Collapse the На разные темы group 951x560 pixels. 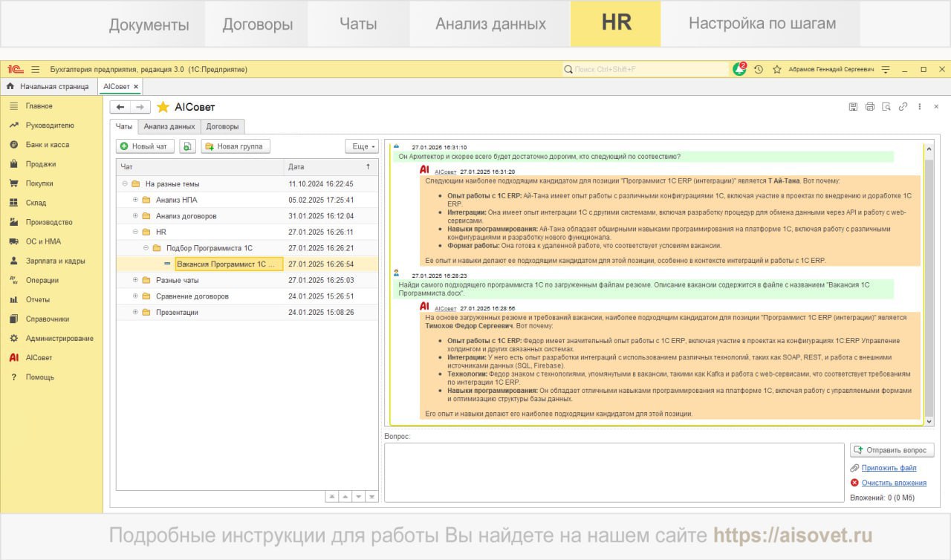pos(125,183)
